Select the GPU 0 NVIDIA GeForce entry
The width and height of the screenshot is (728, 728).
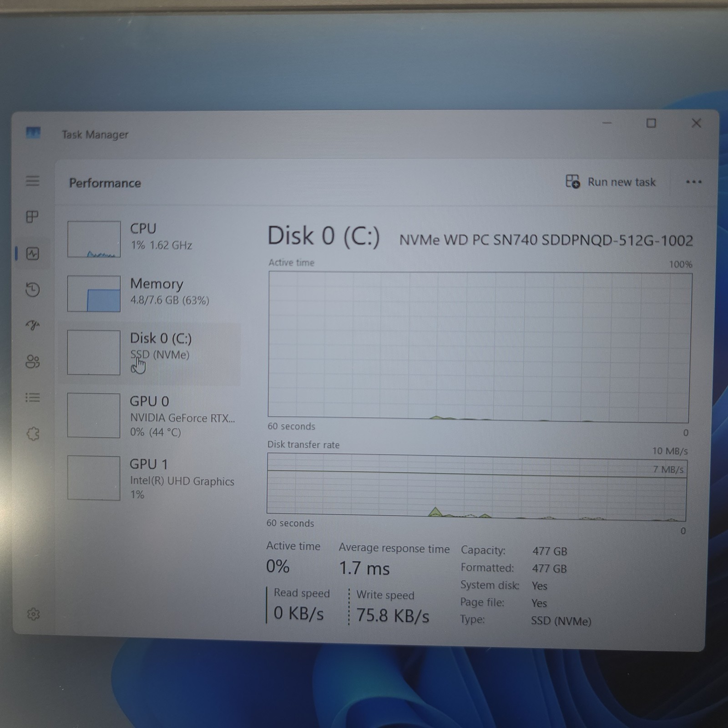150,415
